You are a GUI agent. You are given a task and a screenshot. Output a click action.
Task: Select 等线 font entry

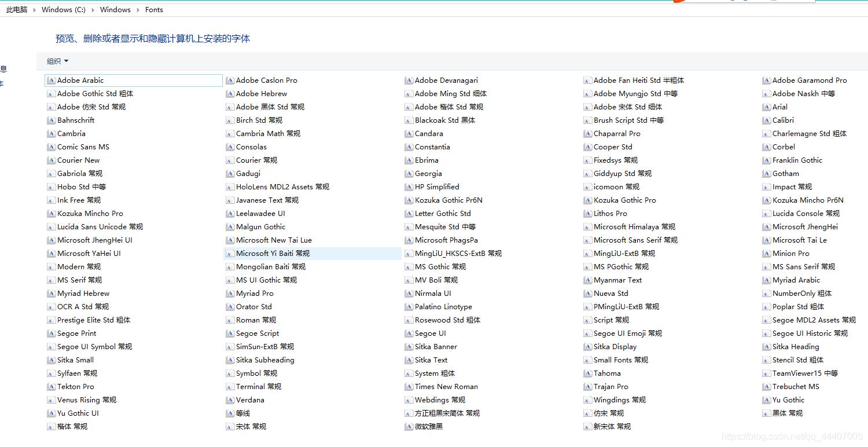coord(243,413)
